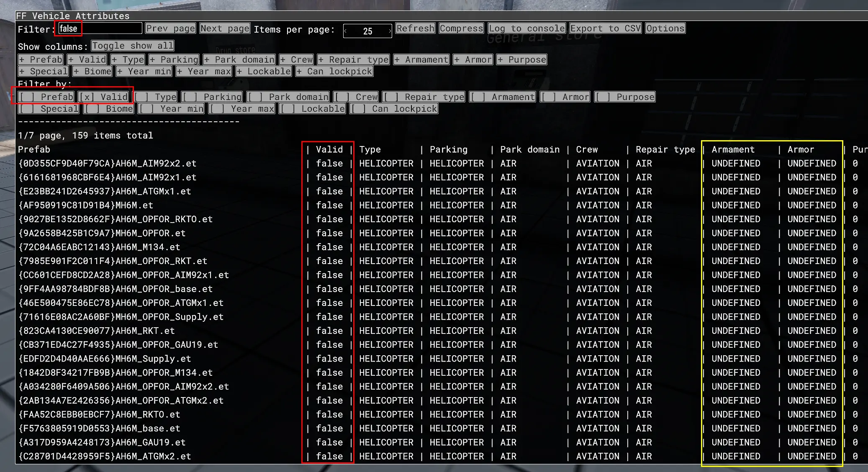Add the Can lockpick column
Image resolution: width=868 pixels, height=472 pixels.
click(x=334, y=71)
